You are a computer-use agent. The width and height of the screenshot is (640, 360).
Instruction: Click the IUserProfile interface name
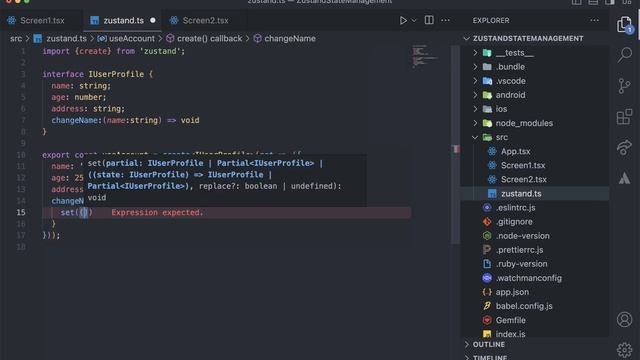pyautogui.click(x=116, y=74)
